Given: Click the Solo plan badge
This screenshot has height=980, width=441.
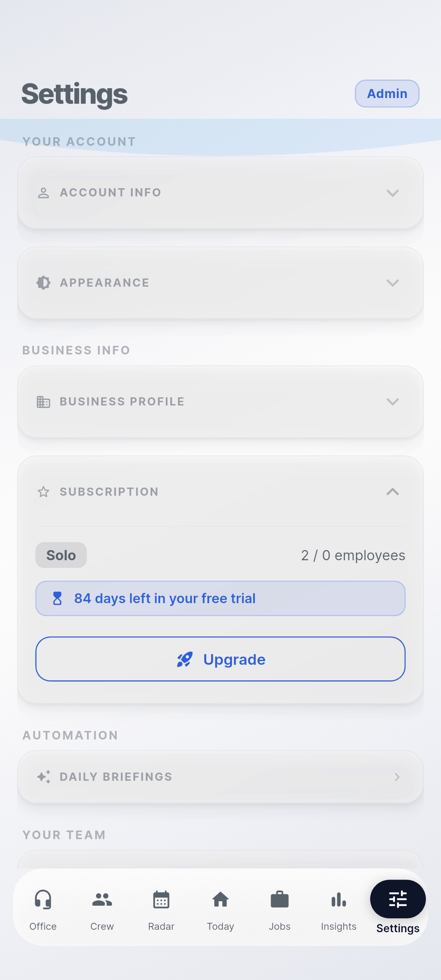Looking at the screenshot, I should point(61,555).
